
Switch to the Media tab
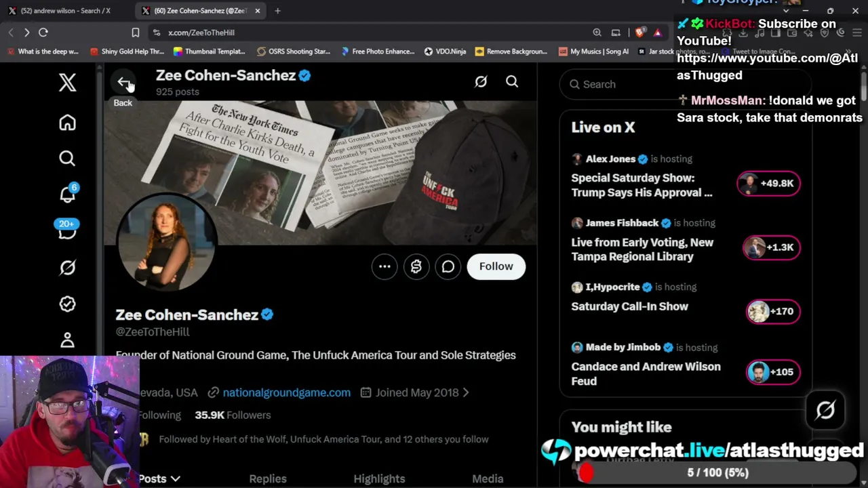[x=488, y=479]
